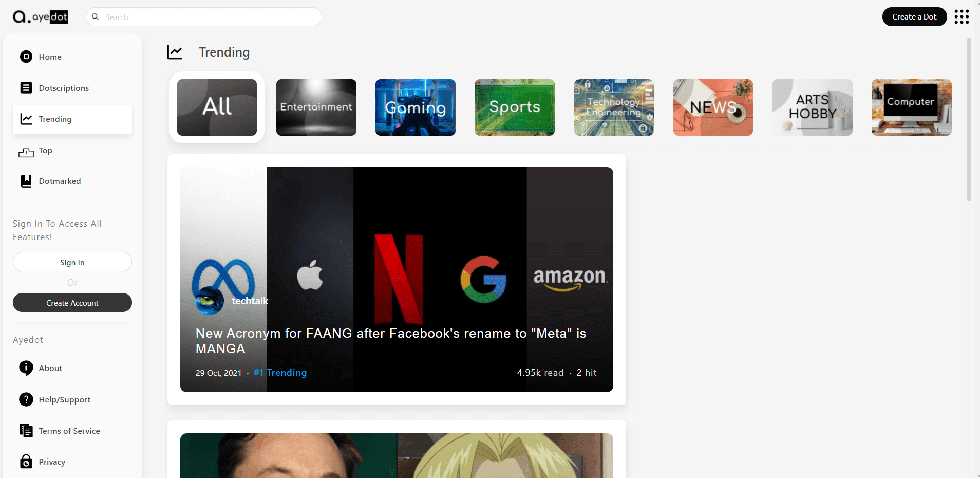Viewport: 980px width, 478px height.
Task: Click the Dotscriptions list icon
Action: click(26, 88)
